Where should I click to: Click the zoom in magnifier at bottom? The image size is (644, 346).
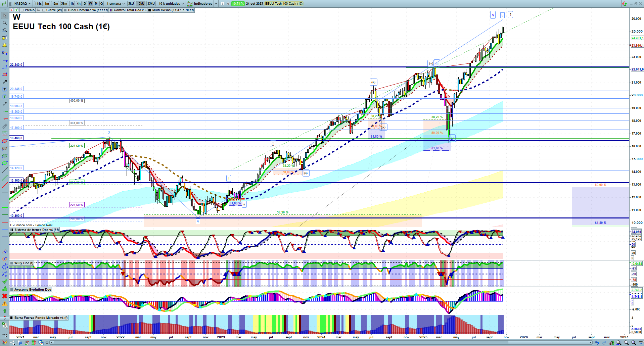[634, 343]
